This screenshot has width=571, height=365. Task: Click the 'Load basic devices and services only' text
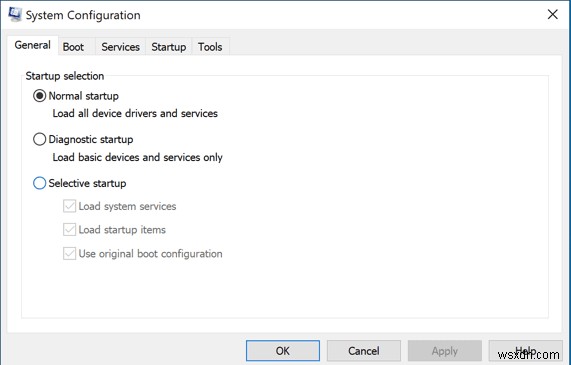pos(138,157)
